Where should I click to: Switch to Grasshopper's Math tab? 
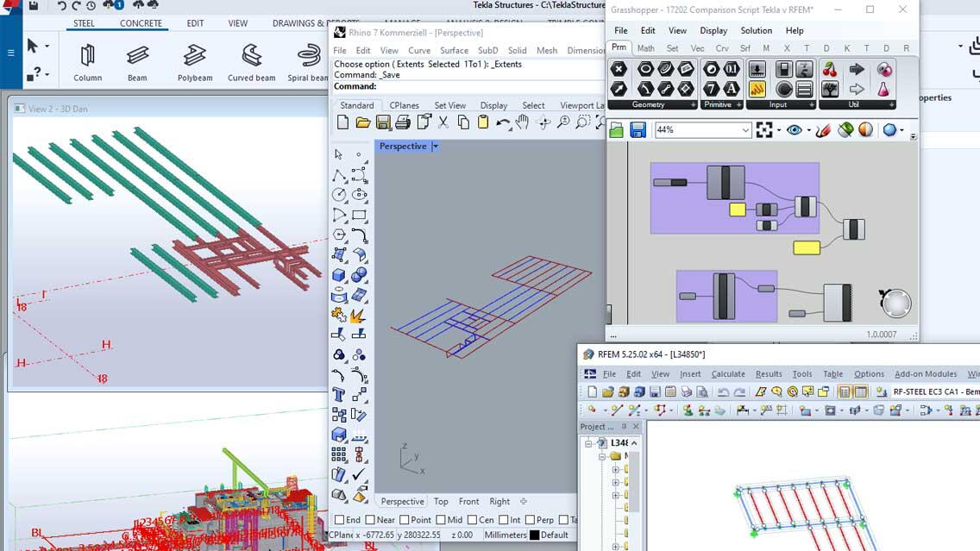(x=645, y=48)
